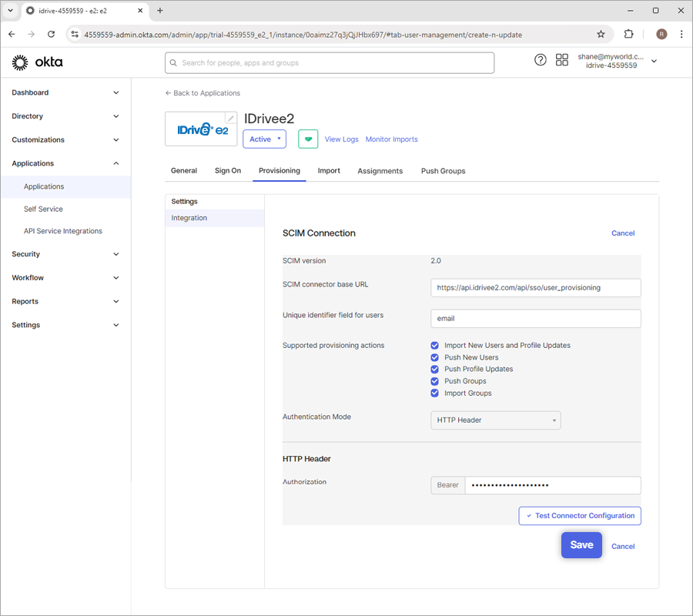This screenshot has height=616, width=693.
Task: Uncheck Import New Users and Profile Updates
Action: point(435,346)
